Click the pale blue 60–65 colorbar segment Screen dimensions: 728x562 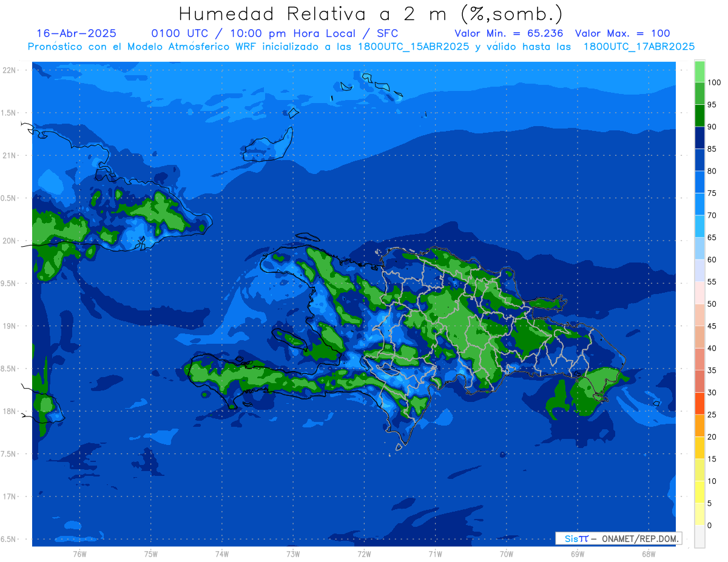tap(699, 248)
